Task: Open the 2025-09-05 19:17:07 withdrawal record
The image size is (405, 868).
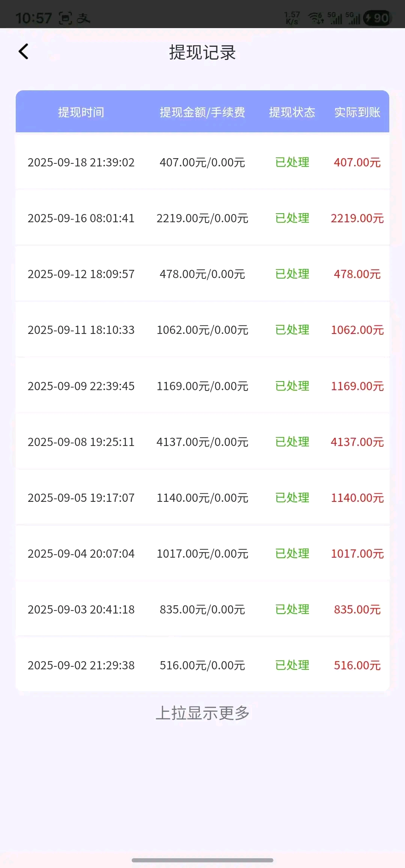Action: click(x=81, y=498)
